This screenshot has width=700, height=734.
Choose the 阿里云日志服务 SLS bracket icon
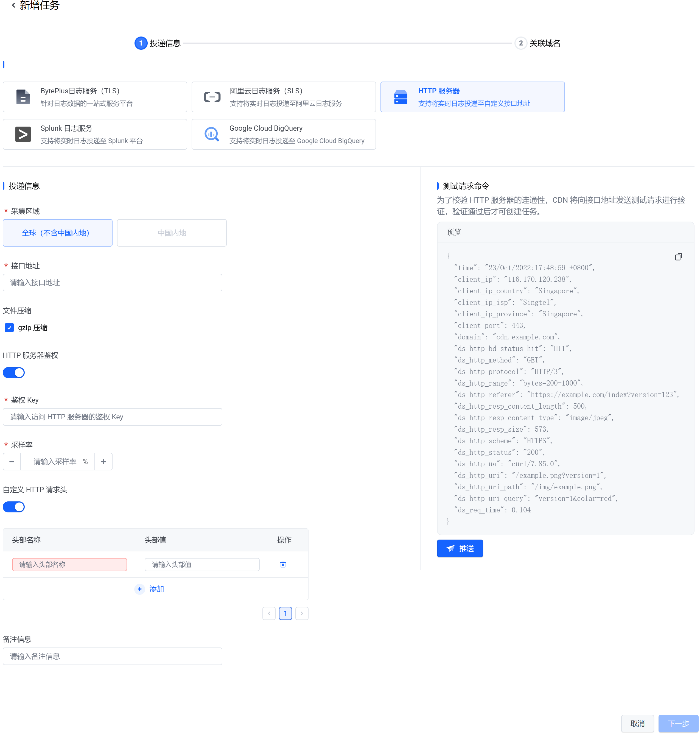(212, 97)
